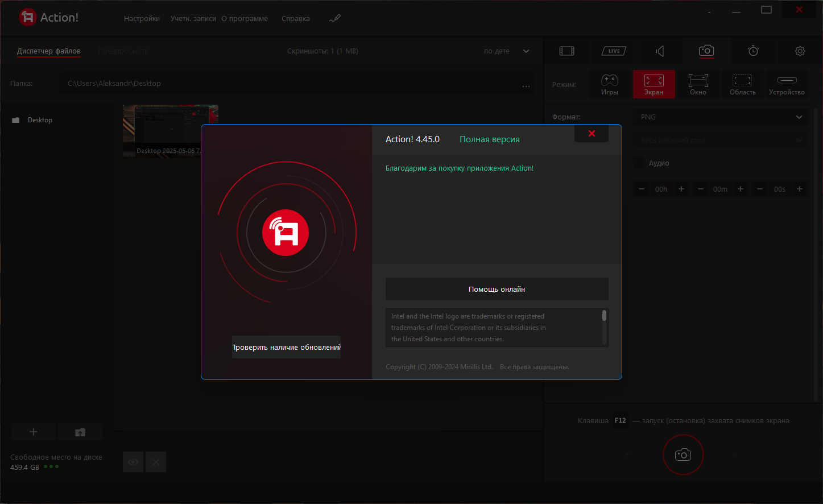Click the Помощь онлайн button
Image resolution: width=823 pixels, height=504 pixels.
point(497,289)
